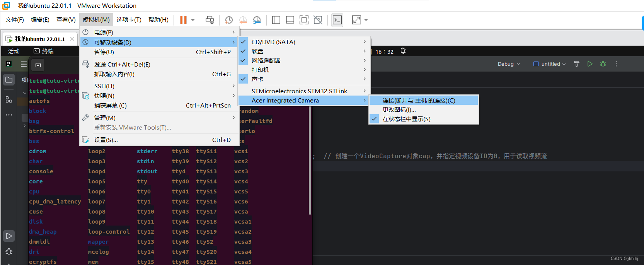Toggle the 网络适配器 device item
Viewport: 644px width, 265px height.
point(305,60)
